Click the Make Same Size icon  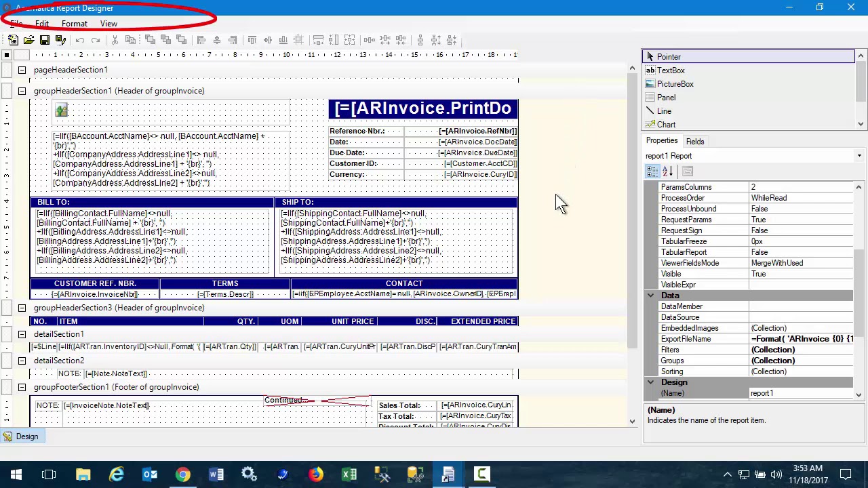pyautogui.click(x=349, y=40)
